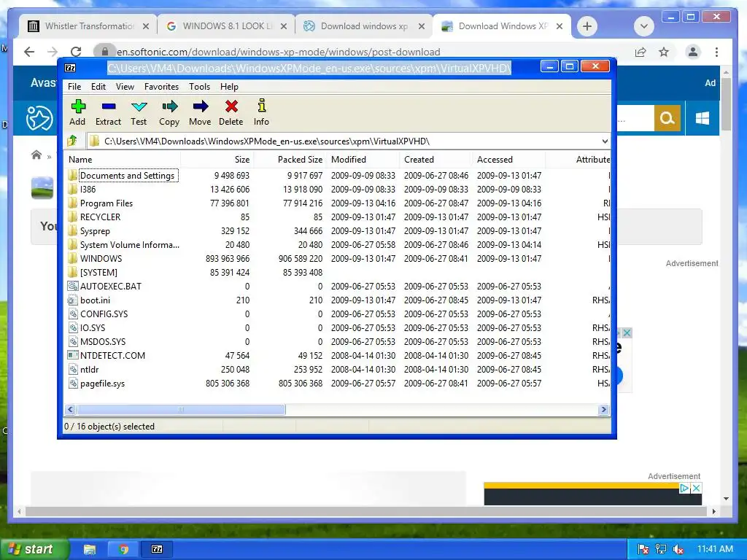Switch to WINDOWS 8.1 LOOK tab

click(226, 26)
